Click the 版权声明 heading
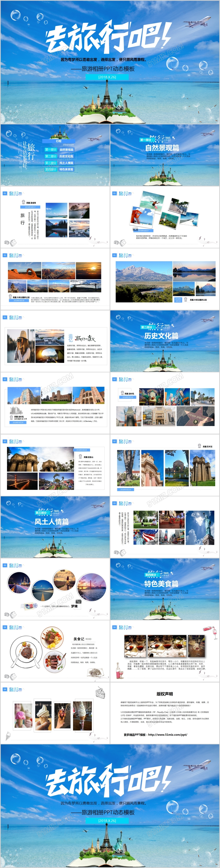220x868 pixels. click(164, 694)
